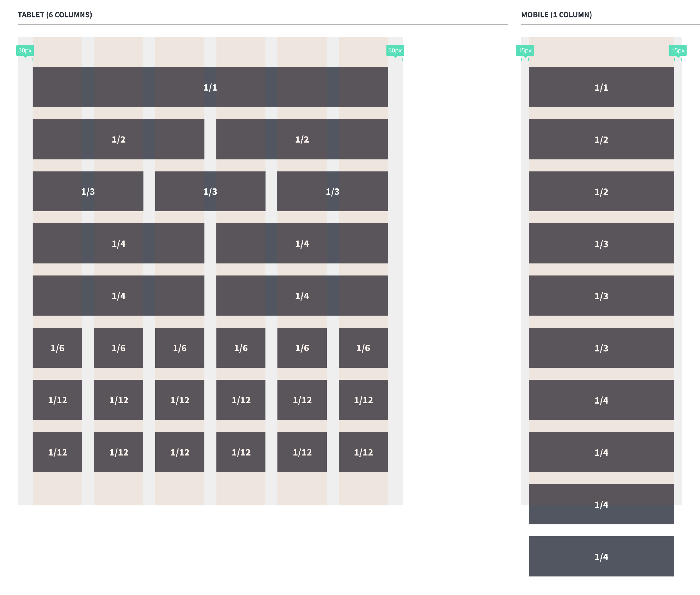Click the middle 1/3 block in tablet layout
This screenshot has height=595, width=700.
tap(210, 192)
